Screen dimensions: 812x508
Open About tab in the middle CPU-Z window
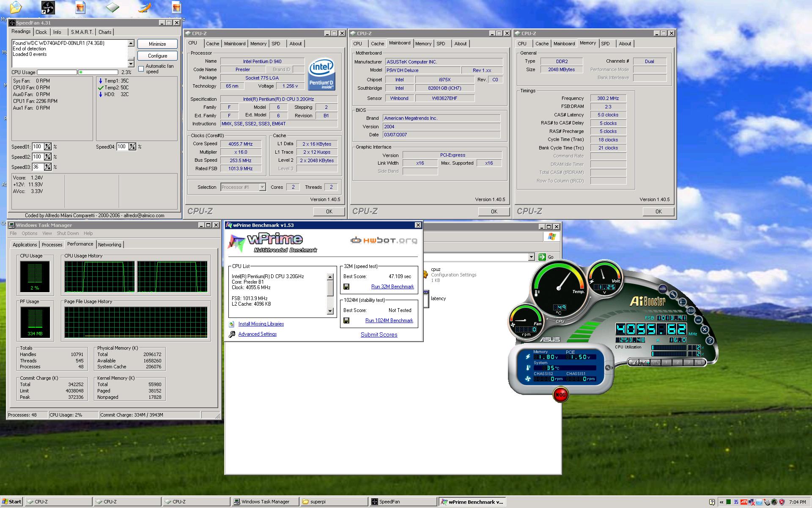click(461, 44)
